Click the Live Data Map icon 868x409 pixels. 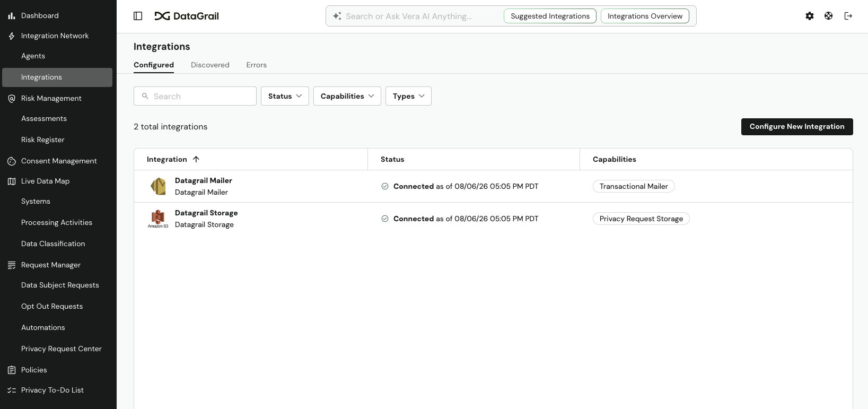click(12, 181)
